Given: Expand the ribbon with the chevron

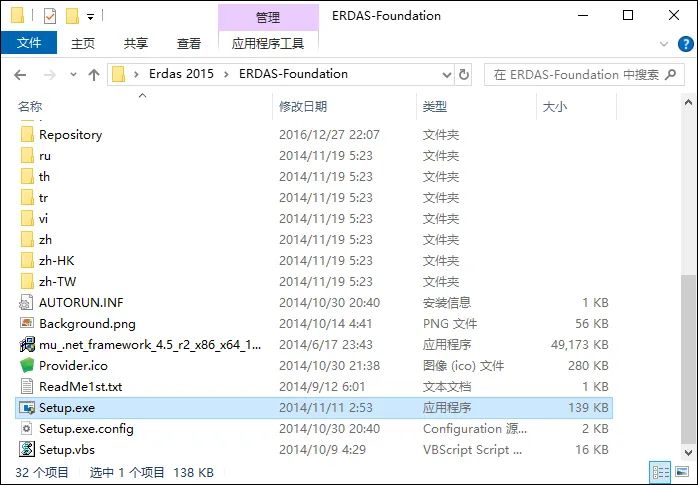Looking at the screenshot, I should point(664,44).
